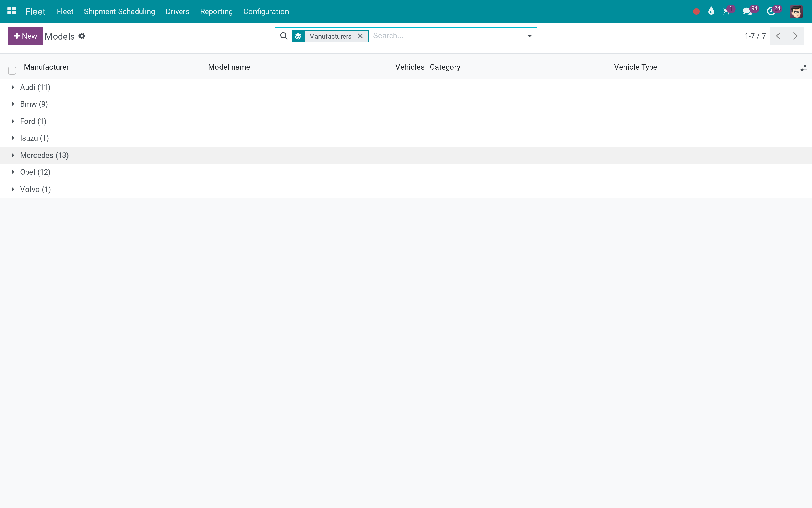Open the main apps grid menu

point(12,11)
